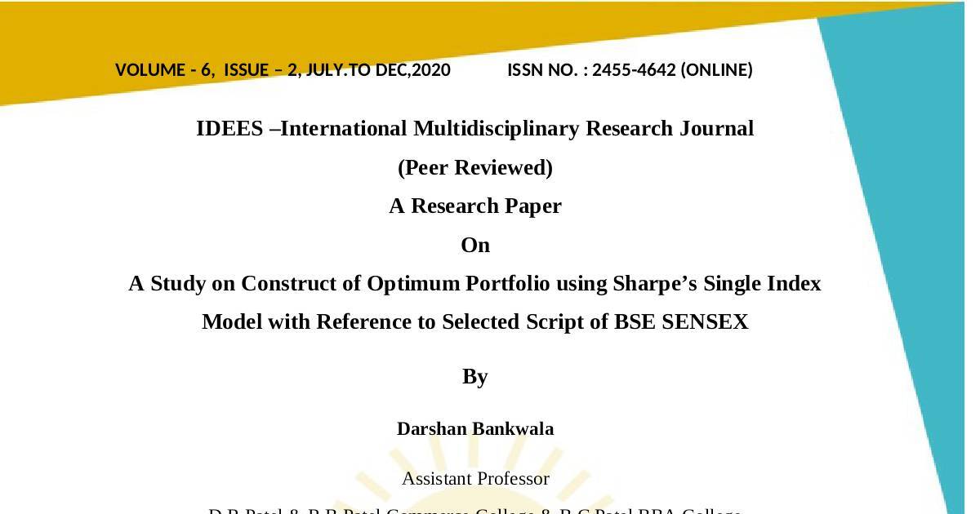Click the word 'IDEES' in journal name
The width and height of the screenshot is (980, 514).
(x=229, y=129)
